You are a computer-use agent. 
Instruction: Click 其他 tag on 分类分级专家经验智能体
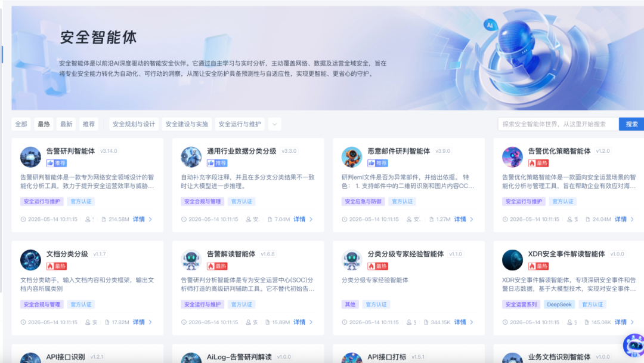(x=350, y=304)
